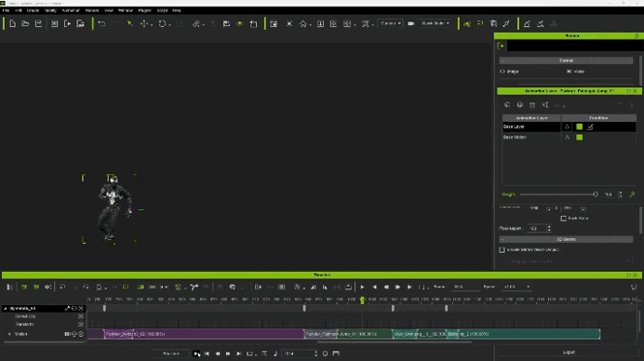Image resolution: width=644 pixels, height=361 pixels.
Task: Click the camera icon in top toolbar
Action: click(410, 24)
